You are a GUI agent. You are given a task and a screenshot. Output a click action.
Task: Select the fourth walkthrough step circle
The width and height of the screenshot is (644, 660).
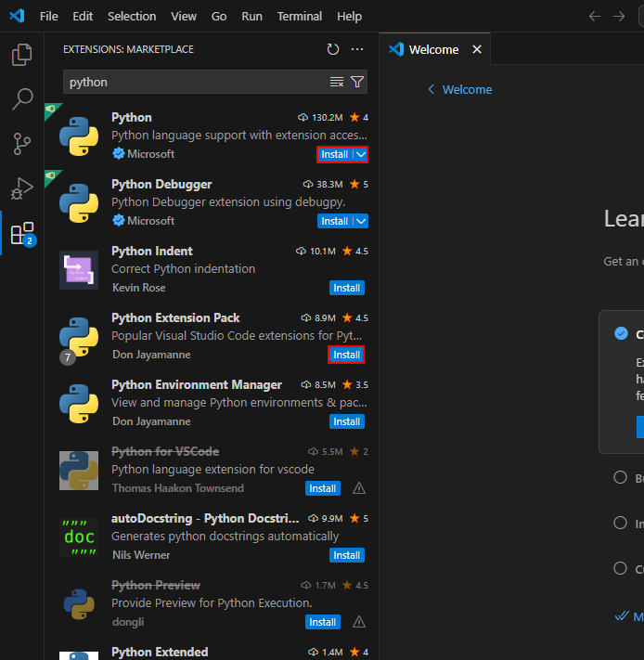(620, 568)
